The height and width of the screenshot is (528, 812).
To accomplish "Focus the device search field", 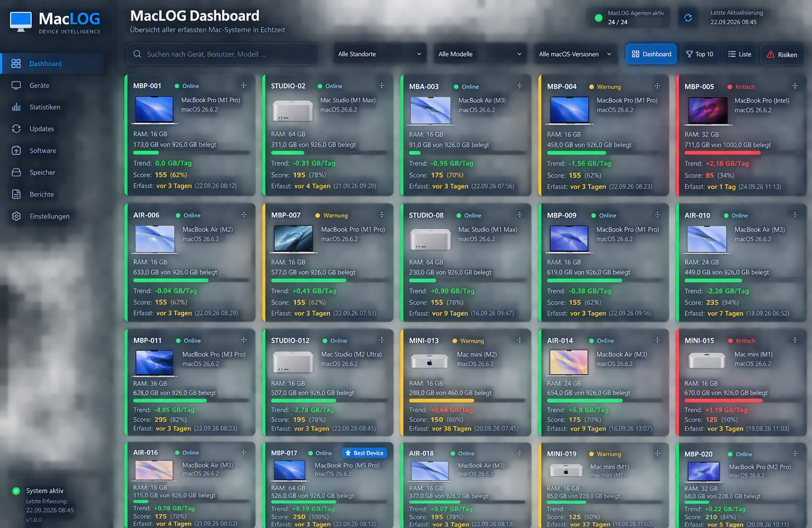I will [223, 54].
